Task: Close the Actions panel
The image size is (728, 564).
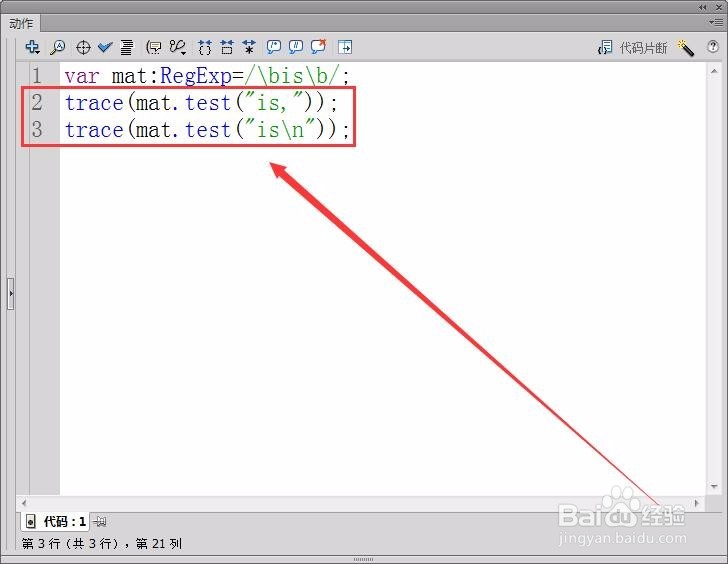Action: pyautogui.click(x=719, y=7)
